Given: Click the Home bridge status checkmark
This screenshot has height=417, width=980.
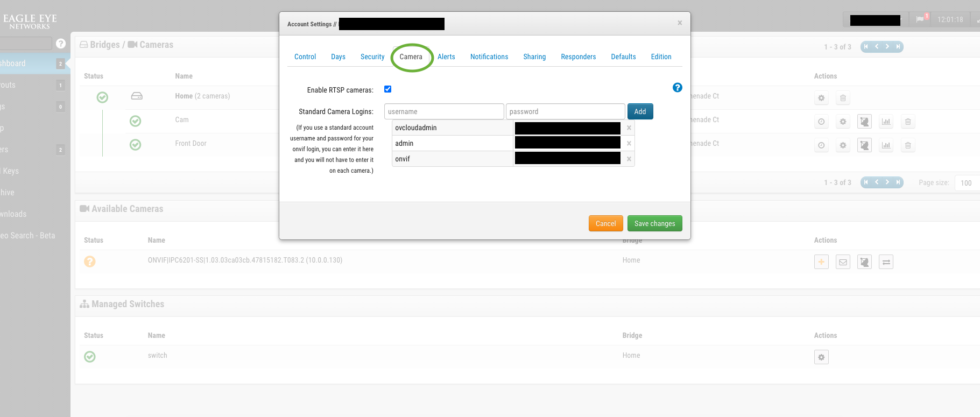Looking at the screenshot, I should tap(102, 97).
